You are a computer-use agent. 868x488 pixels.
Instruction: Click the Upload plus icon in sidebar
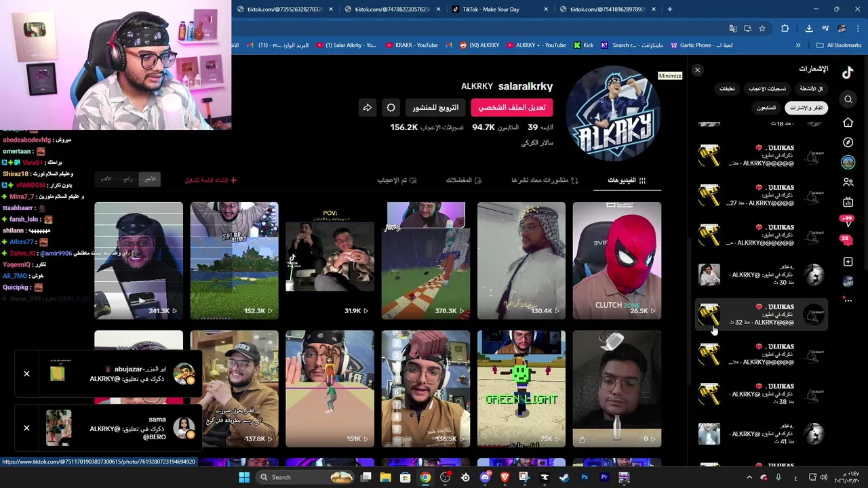848,262
